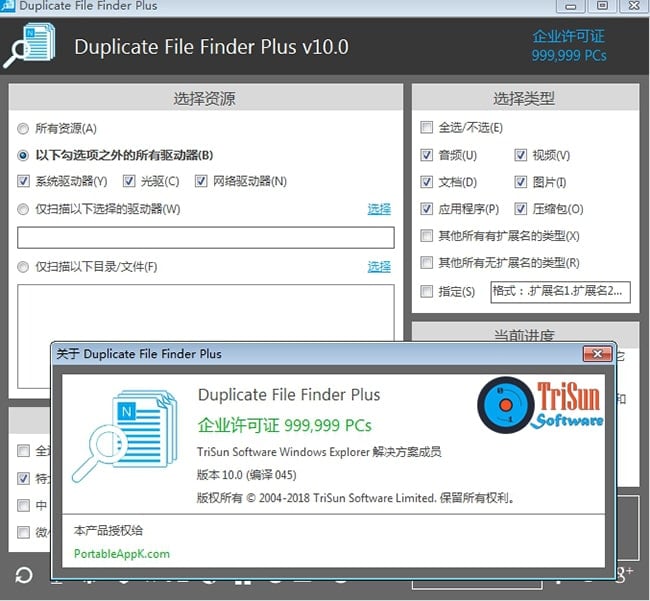Viewport: 650px width, 601px height.
Task: Uncheck the 压缩包(O) file type
Action: (521, 209)
